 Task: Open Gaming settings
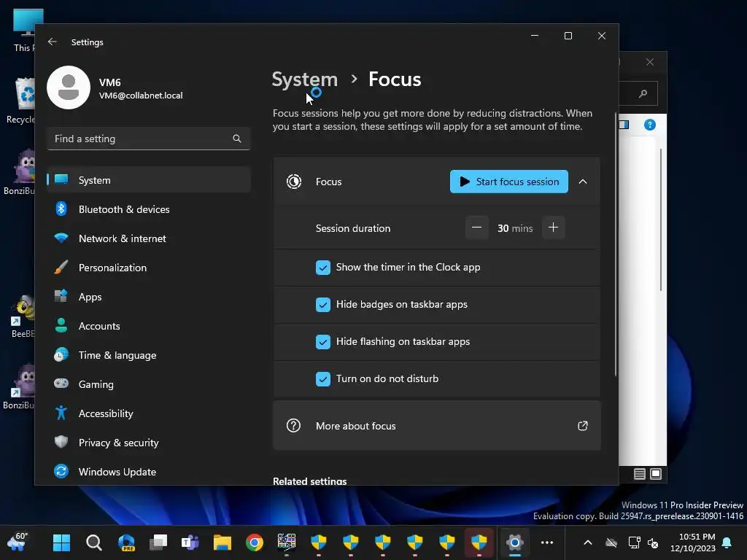(149, 384)
